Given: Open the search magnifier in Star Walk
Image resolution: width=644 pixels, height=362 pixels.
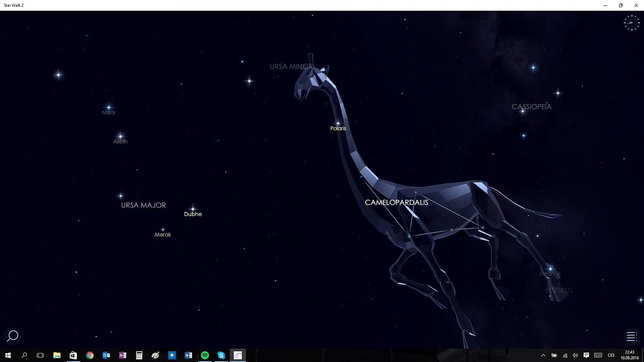Looking at the screenshot, I should (12, 336).
